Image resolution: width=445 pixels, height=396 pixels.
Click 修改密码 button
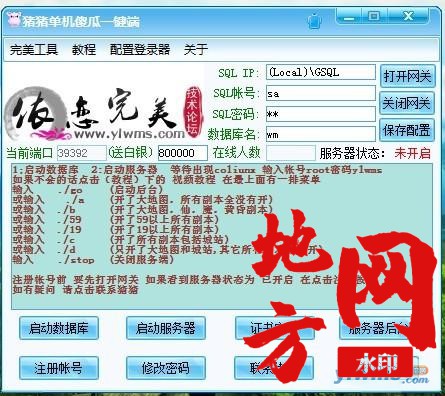(166, 368)
